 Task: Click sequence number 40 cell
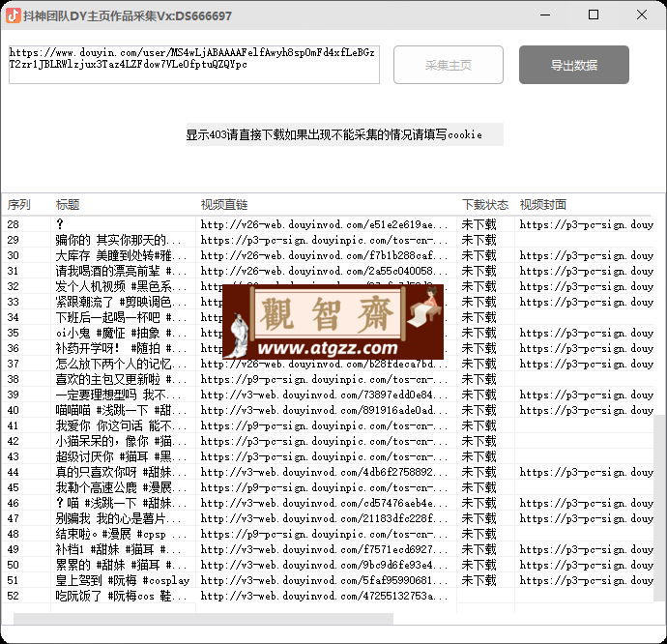point(14,410)
